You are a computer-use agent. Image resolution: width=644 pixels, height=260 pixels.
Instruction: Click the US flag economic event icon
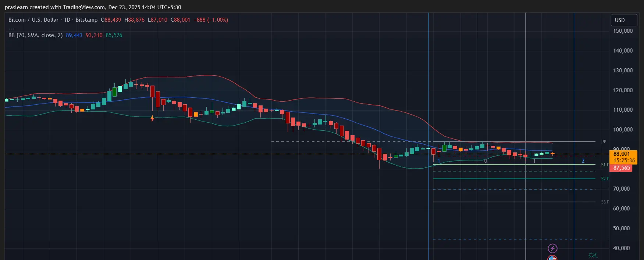(552, 258)
